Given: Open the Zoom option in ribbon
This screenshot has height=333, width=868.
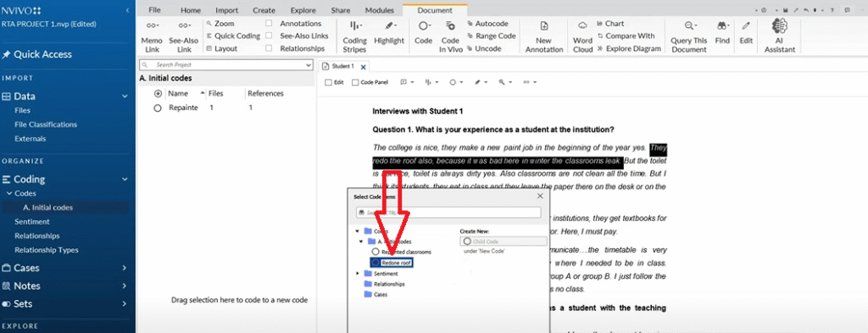Looking at the screenshot, I should 220,24.
